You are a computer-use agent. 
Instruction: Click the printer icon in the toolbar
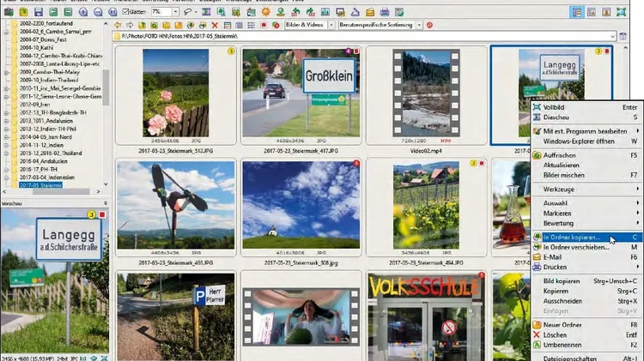pyautogui.click(x=385, y=12)
